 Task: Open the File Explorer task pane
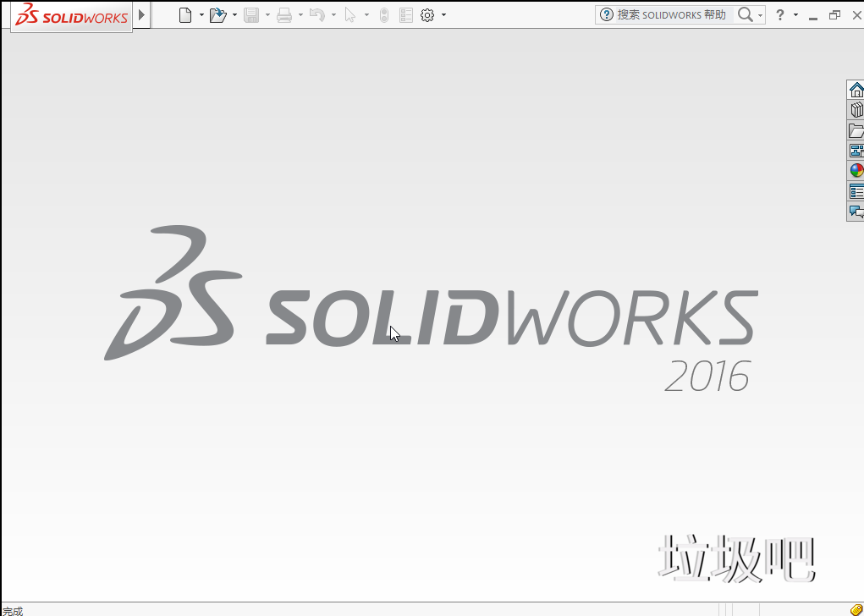click(x=856, y=130)
